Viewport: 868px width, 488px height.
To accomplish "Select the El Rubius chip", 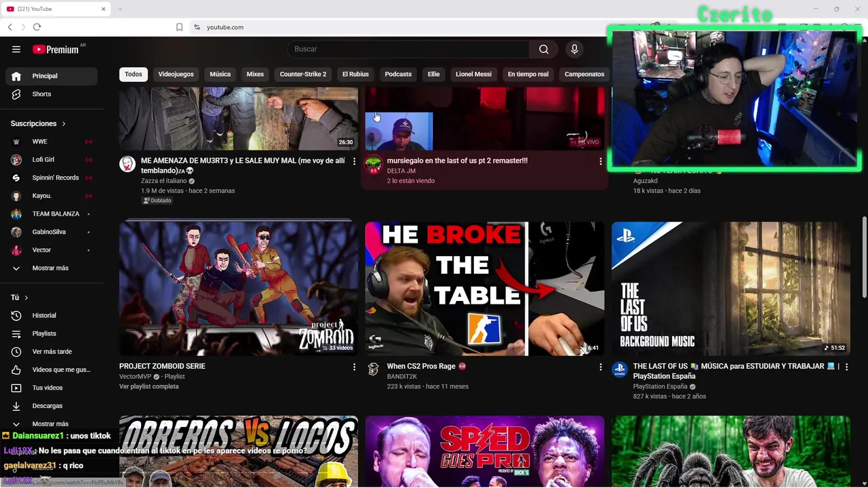I will (x=355, y=74).
